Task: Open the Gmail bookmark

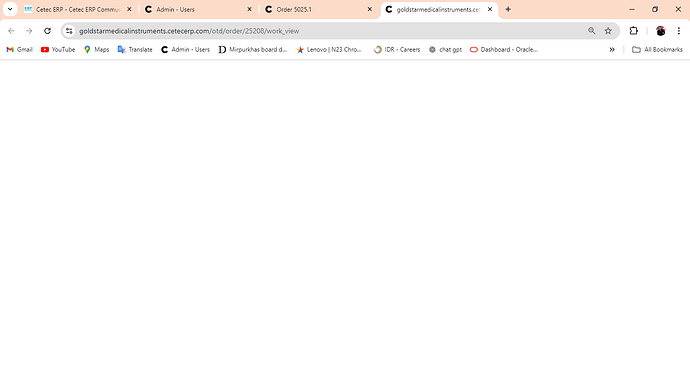Action: click(20, 50)
